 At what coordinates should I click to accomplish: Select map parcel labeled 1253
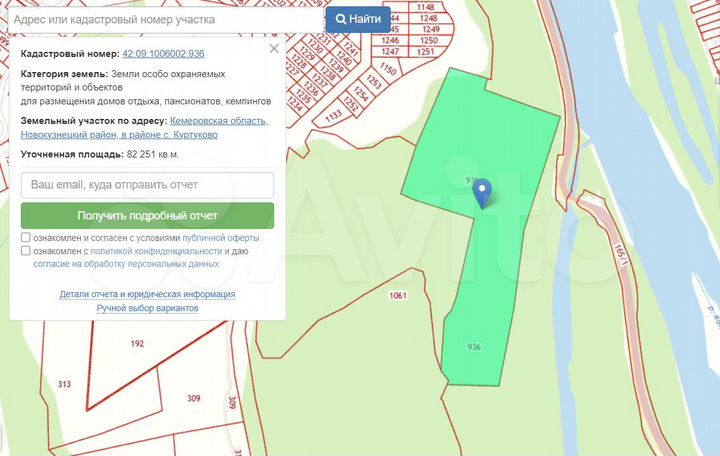pyautogui.click(x=374, y=82)
